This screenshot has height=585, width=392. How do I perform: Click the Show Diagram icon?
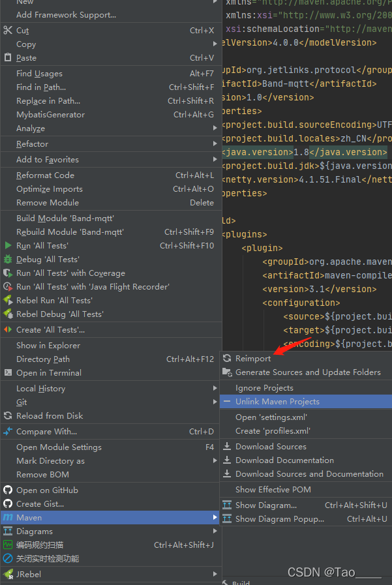coord(227,505)
